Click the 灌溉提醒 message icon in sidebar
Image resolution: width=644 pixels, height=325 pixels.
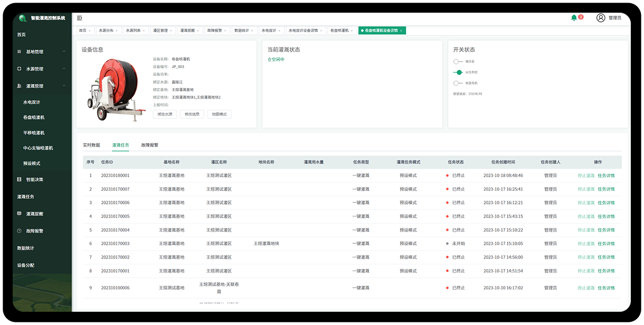coord(19,214)
